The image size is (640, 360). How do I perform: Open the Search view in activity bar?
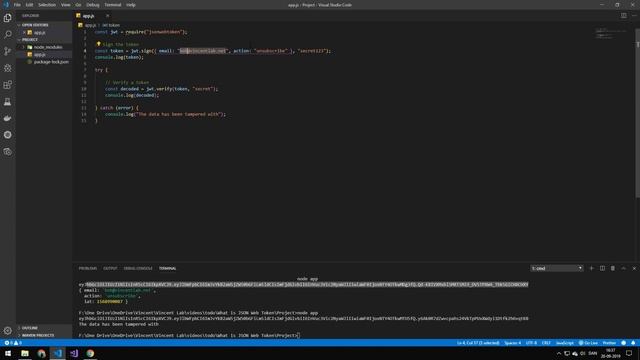coord(7,34)
